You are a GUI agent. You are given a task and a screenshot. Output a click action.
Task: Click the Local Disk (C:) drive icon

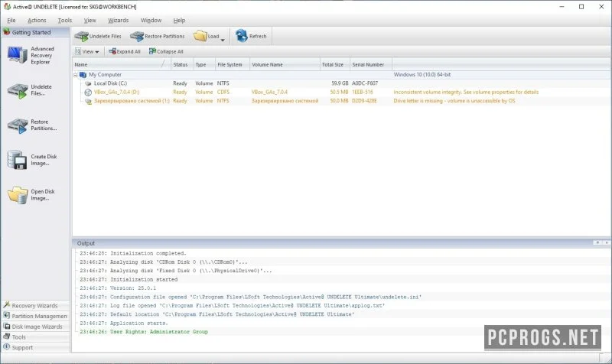coord(88,83)
